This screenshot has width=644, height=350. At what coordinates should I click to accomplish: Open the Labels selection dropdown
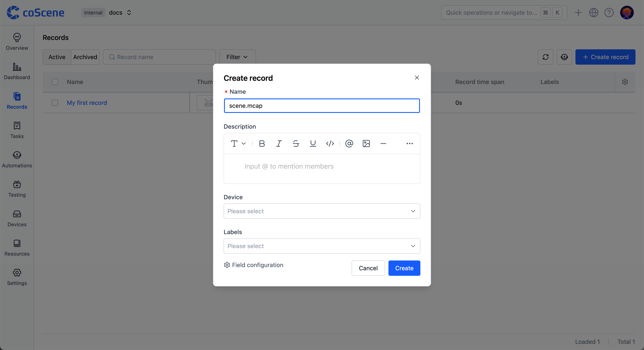tap(322, 246)
